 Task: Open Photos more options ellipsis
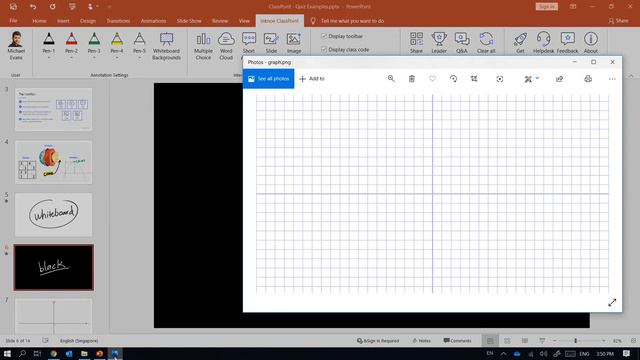(612, 79)
